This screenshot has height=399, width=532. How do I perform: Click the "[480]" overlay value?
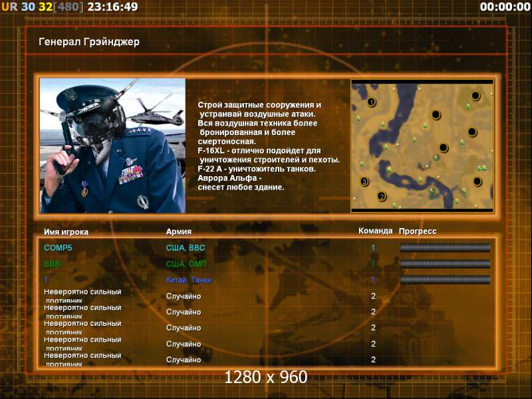[x=68, y=7]
